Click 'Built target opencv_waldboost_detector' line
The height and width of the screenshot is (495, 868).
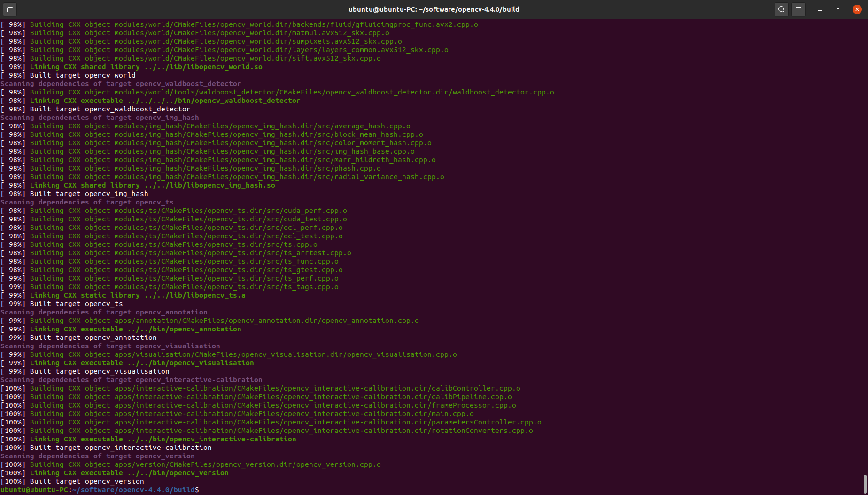pyautogui.click(x=95, y=109)
